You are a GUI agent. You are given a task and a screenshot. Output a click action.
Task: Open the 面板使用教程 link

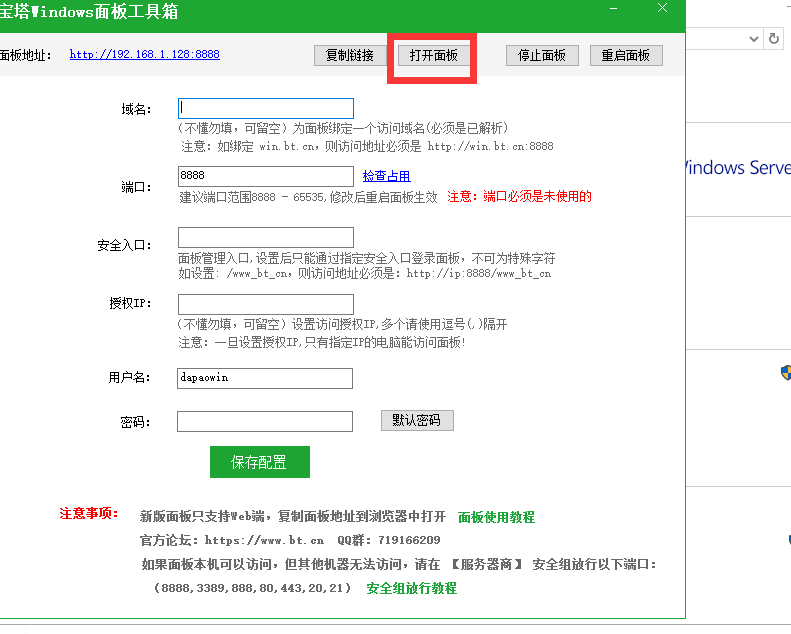tap(496, 517)
